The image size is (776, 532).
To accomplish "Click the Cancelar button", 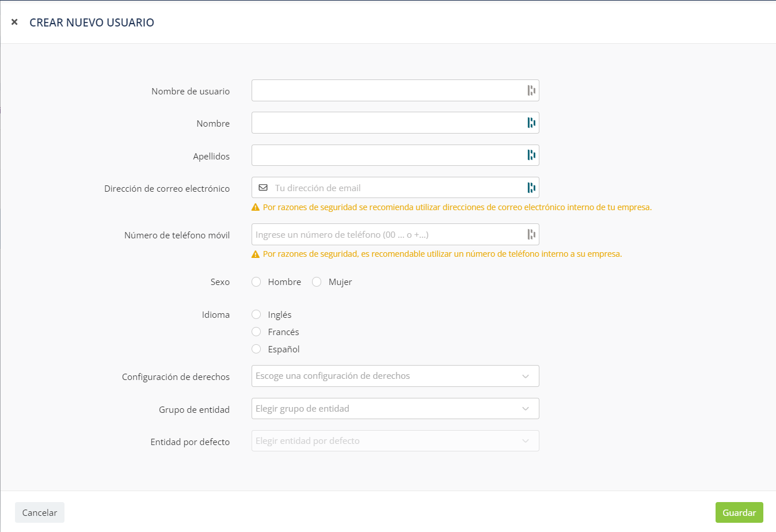I will click(x=40, y=512).
